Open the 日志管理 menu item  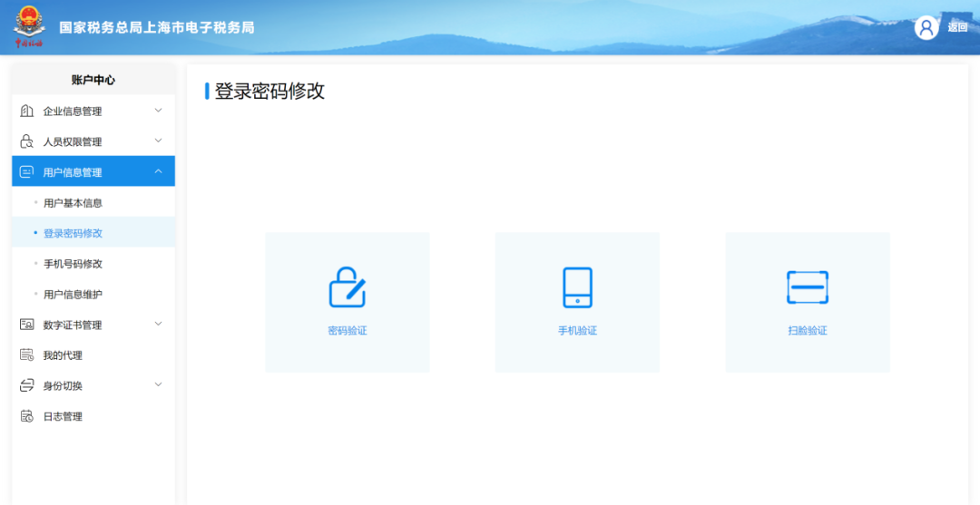click(x=93, y=416)
